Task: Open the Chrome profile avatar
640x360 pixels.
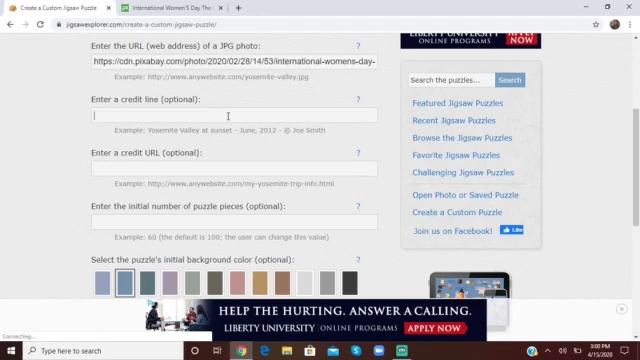Action: [x=615, y=24]
